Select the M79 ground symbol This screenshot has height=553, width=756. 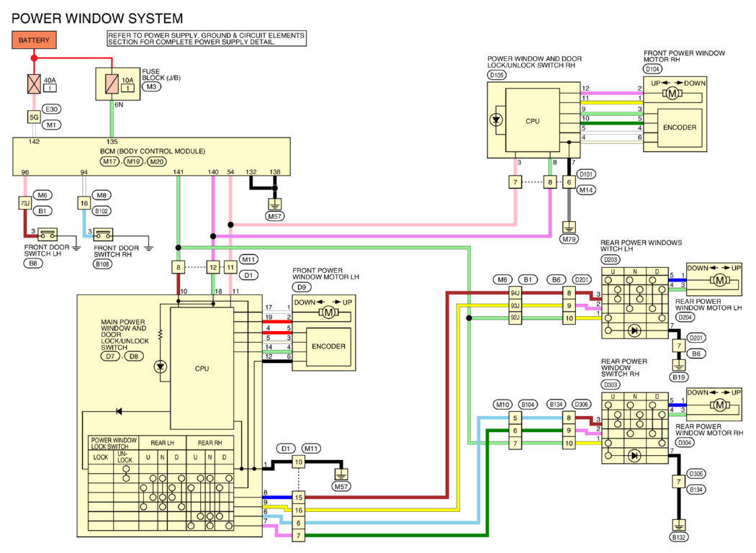pyautogui.click(x=569, y=227)
